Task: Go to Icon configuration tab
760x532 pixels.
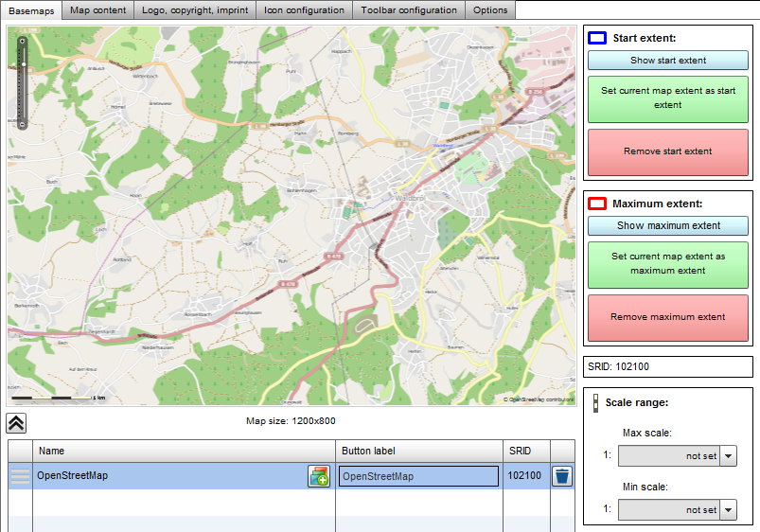Action: point(304,10)
